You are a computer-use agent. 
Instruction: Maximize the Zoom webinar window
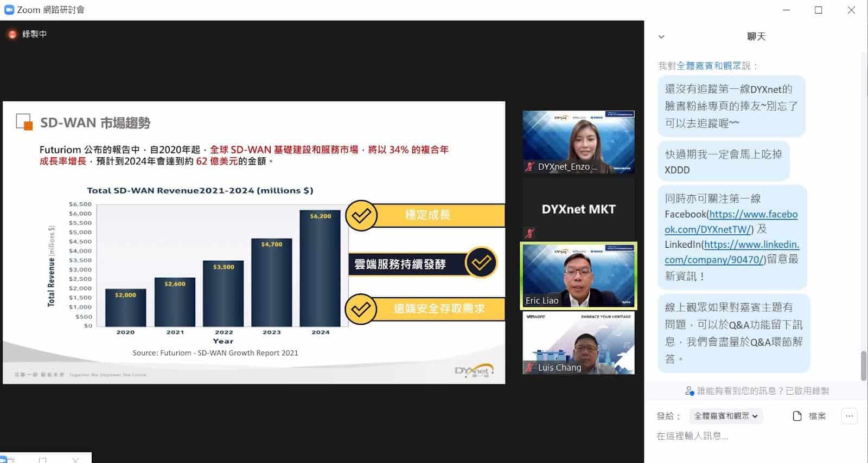(x=818, y=10)
